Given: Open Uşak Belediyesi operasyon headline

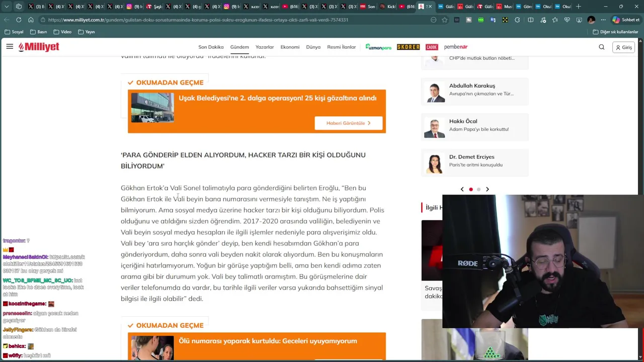Looking at the screenshot, I should pyautogui.click(x=277, y=98).
